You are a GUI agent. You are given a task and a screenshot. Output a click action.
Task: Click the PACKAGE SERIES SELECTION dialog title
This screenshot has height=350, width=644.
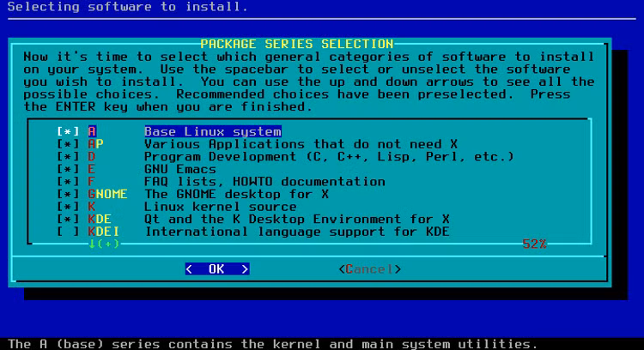[x=297, y=44]
